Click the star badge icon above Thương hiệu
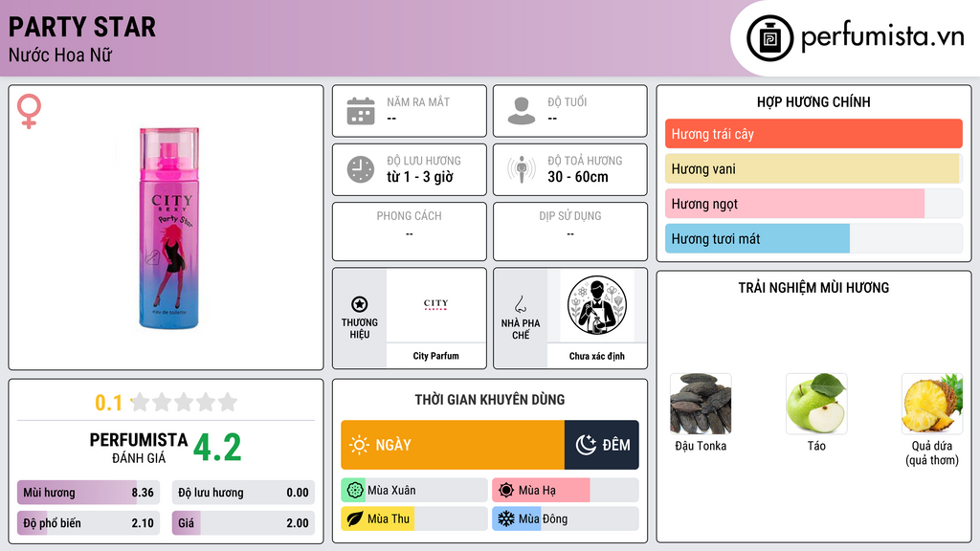The image size is (980, 551). coord(360,304)
